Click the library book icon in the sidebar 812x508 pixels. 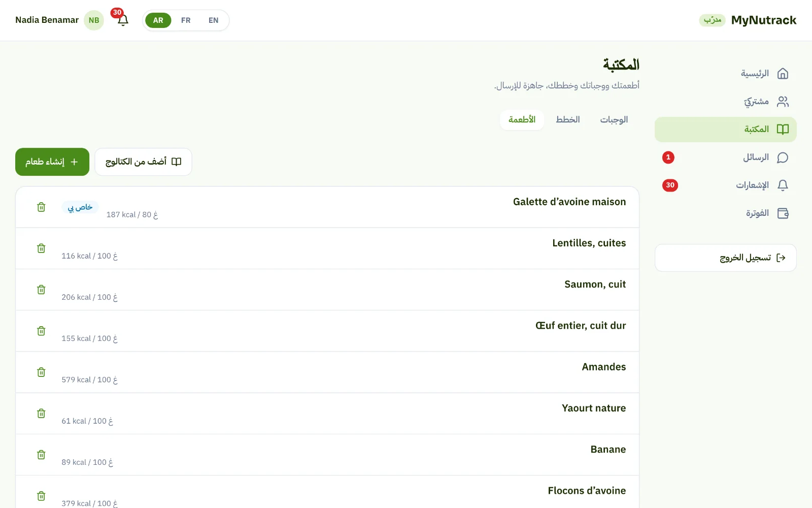pos(783,130)
